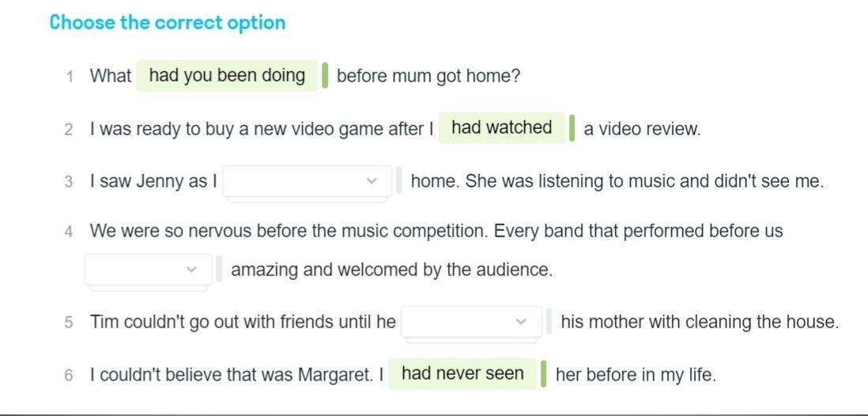This screenshot has height=416, width=868.
Task: Click the 'Choose the correct option' heading
Action: pyautogui.click(x=167, y=23)
